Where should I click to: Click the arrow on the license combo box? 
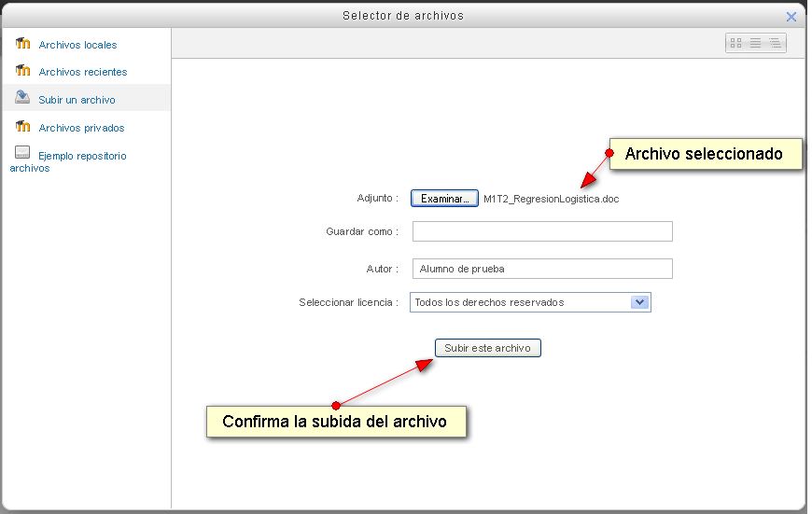click(x=639, y=302)
